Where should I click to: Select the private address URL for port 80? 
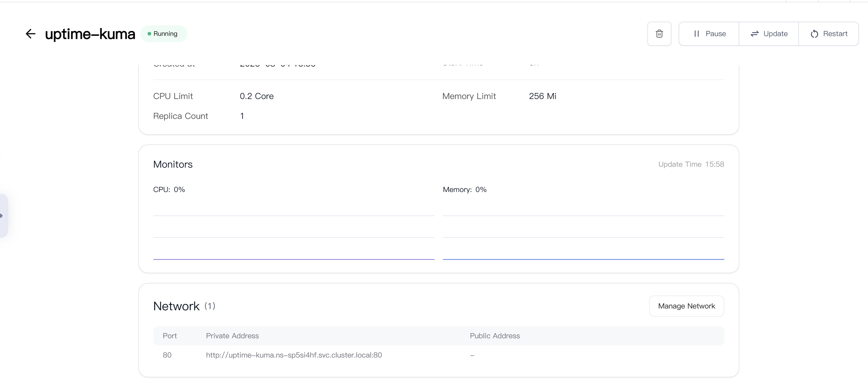pos(294,355)
